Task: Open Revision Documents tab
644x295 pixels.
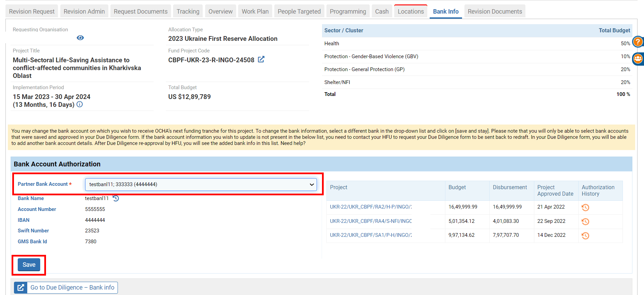Action: point(495,12)
